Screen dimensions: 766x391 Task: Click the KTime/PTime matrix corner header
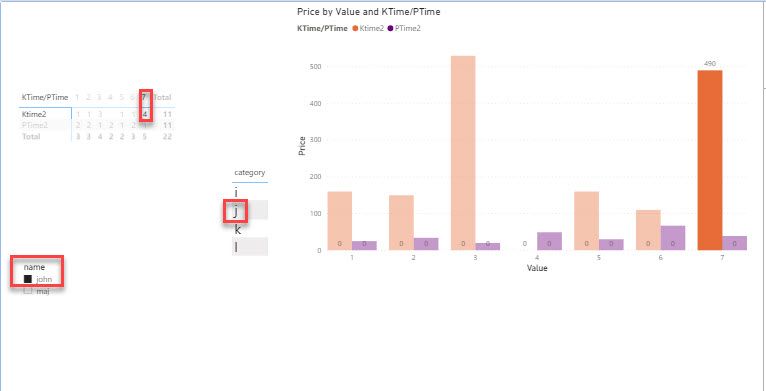pos(45,97)
